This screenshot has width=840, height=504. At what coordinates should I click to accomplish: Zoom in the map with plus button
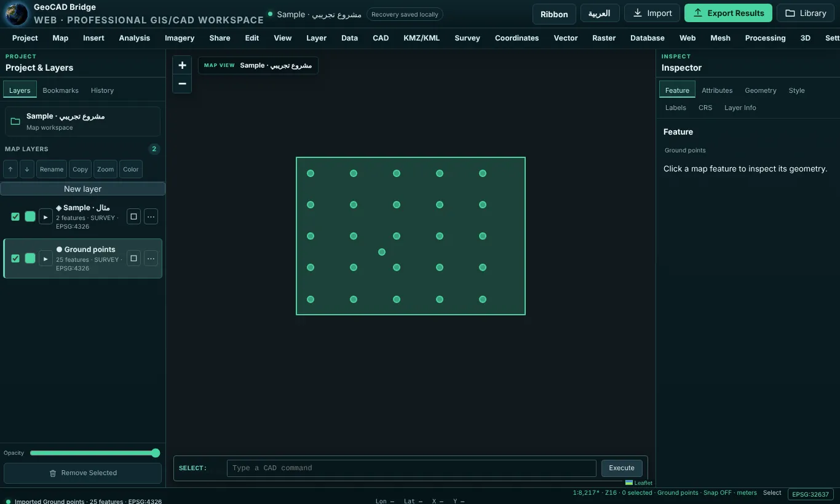tap(182, 65)
